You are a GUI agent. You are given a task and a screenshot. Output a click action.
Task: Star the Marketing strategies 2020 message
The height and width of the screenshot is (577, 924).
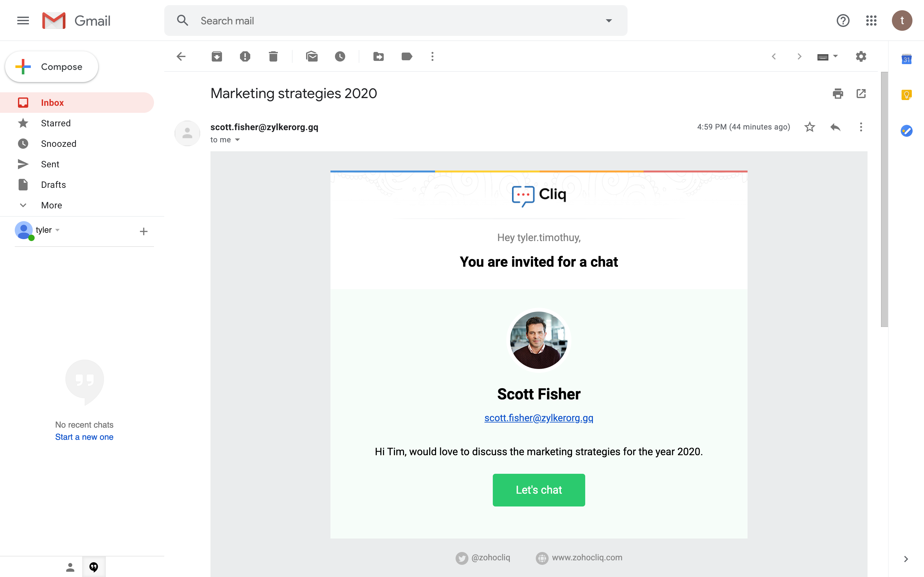(810, 127)
